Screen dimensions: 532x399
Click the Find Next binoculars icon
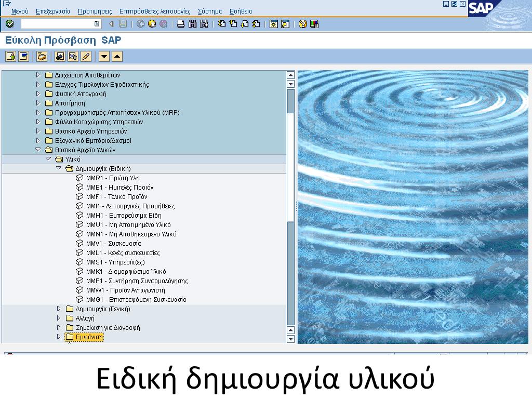click(204, 24)
